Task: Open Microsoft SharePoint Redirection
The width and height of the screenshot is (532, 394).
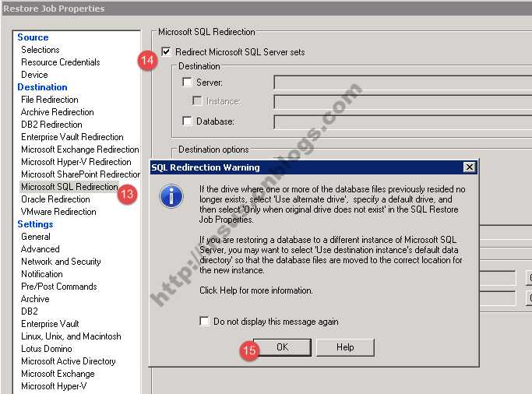Action: point(80,174)
